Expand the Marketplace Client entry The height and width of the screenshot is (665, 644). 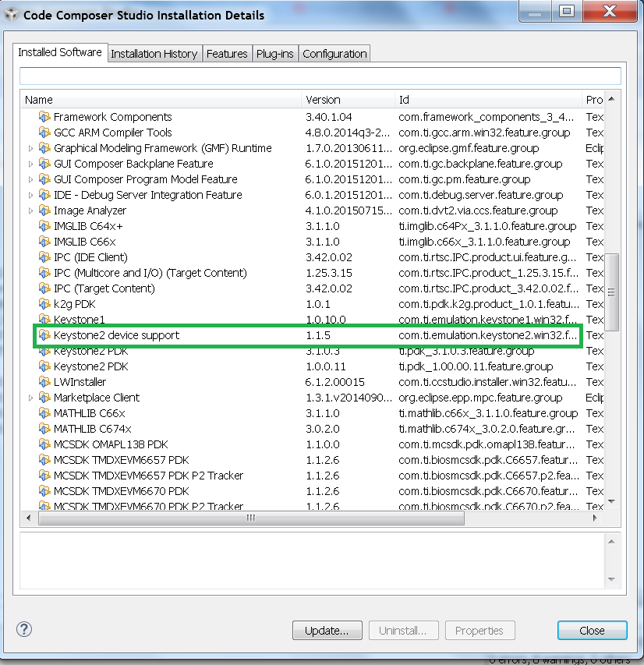click(31, 398)
